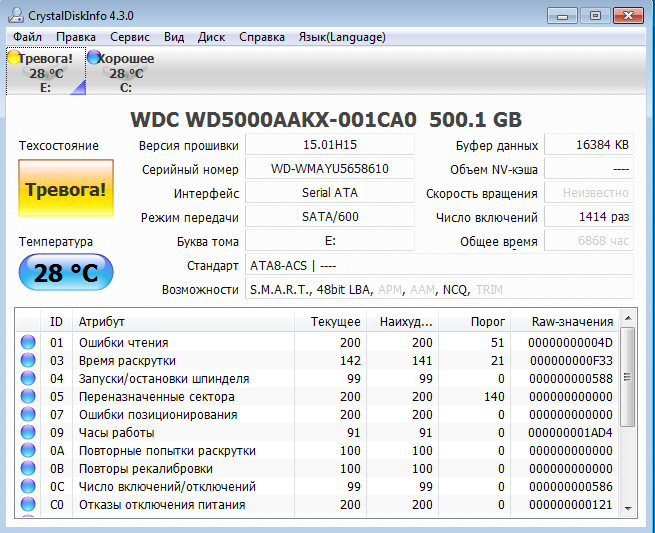Click the Текущее column header
655x533 pixels.
pyautogui.click(x=330, y=321)
